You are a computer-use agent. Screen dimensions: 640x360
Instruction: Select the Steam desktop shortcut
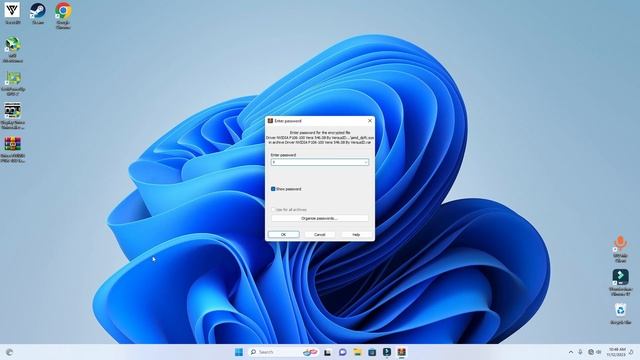(x=38, y=14)
